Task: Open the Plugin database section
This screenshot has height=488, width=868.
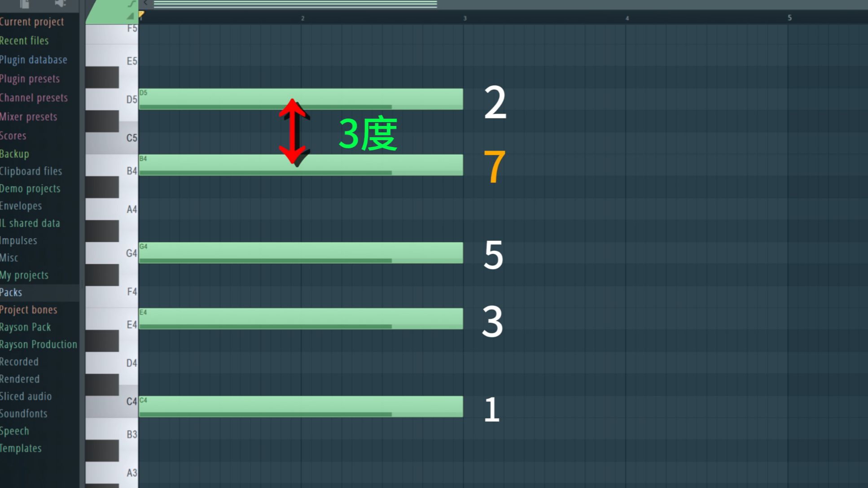Action: [33, 59]
